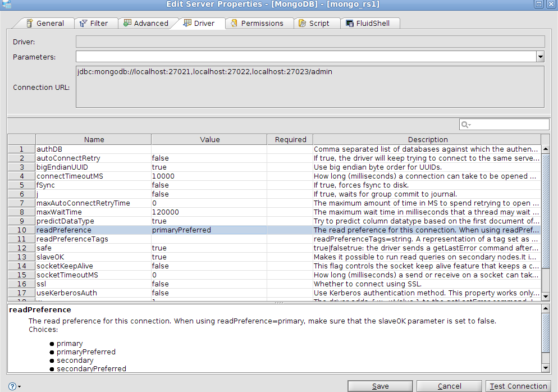Click socketTimeoutMS property name
This screenshot has width=558, height=392.
67,275
